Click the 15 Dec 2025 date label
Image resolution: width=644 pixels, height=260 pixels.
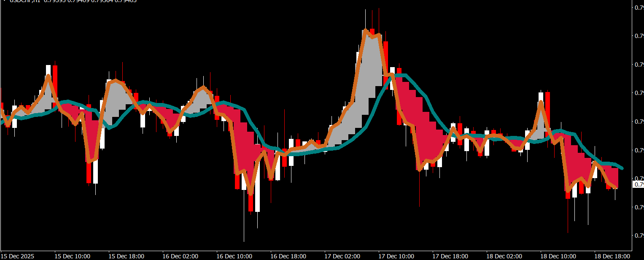(18, 256)
